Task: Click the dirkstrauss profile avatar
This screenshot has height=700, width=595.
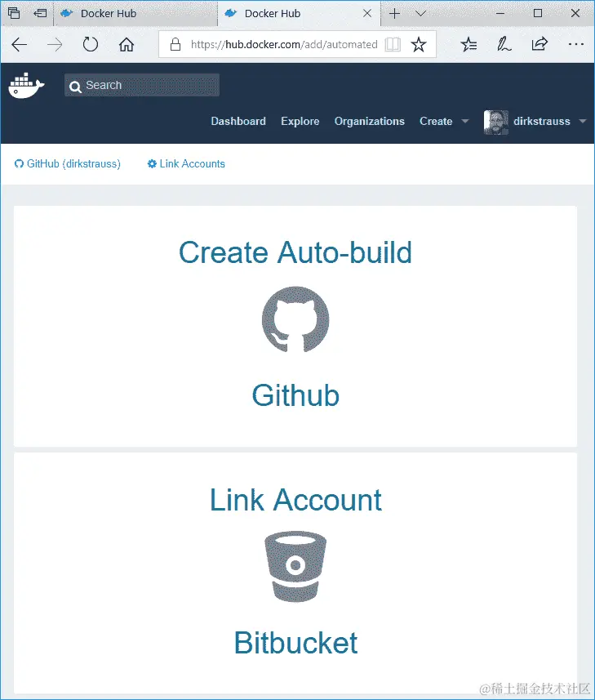Action: [496, 122]
